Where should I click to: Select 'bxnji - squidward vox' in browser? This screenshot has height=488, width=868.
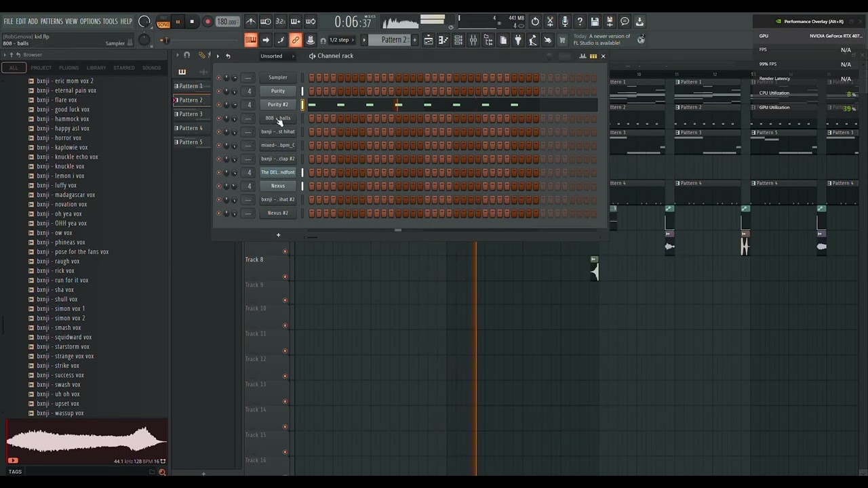(64, 337)
